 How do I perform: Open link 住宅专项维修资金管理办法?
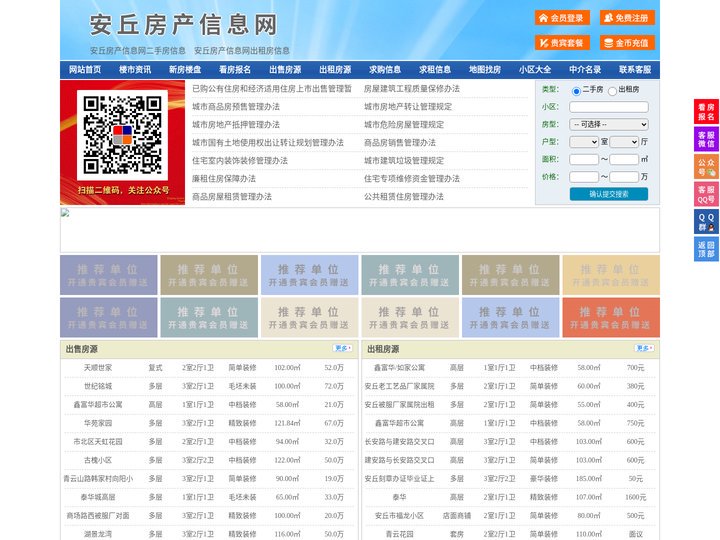pos(412,179)
